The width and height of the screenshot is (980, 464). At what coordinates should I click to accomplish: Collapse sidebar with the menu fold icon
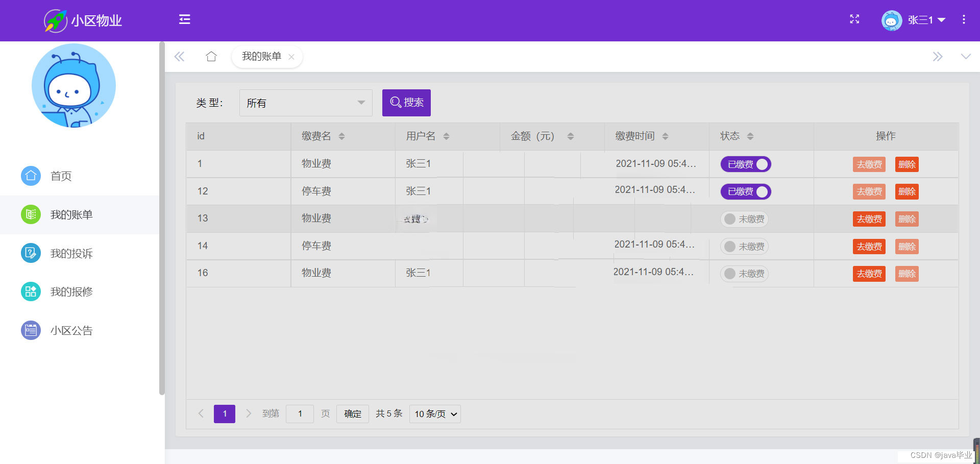click(x=184, y=19)
